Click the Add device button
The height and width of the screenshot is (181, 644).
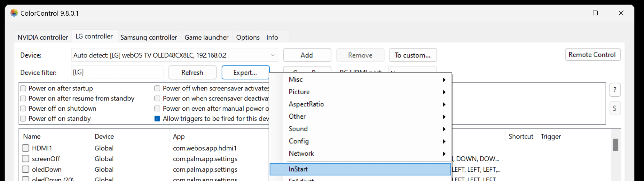point(307,55)
